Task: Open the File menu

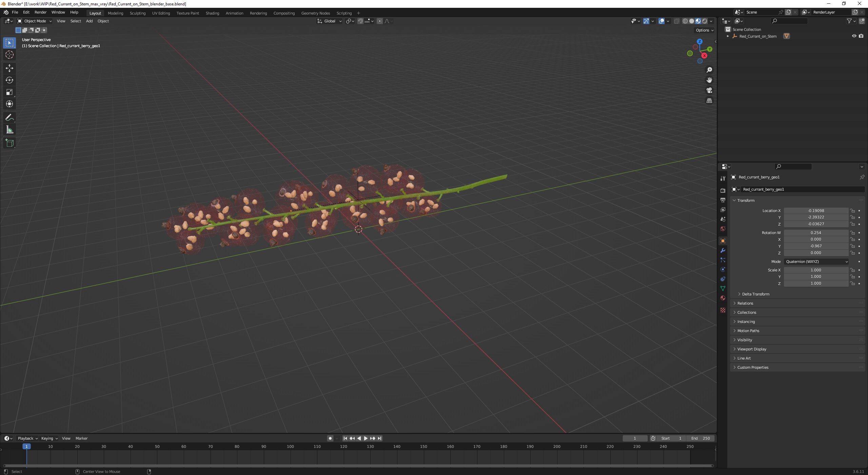Action: click(15, 12)
